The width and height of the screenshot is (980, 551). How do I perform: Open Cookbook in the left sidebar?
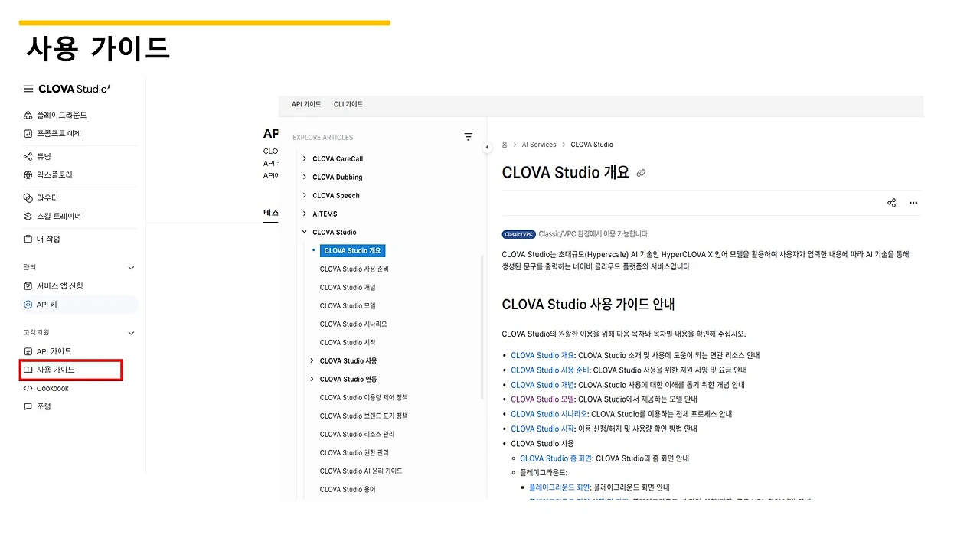click(x=46, y=388)
